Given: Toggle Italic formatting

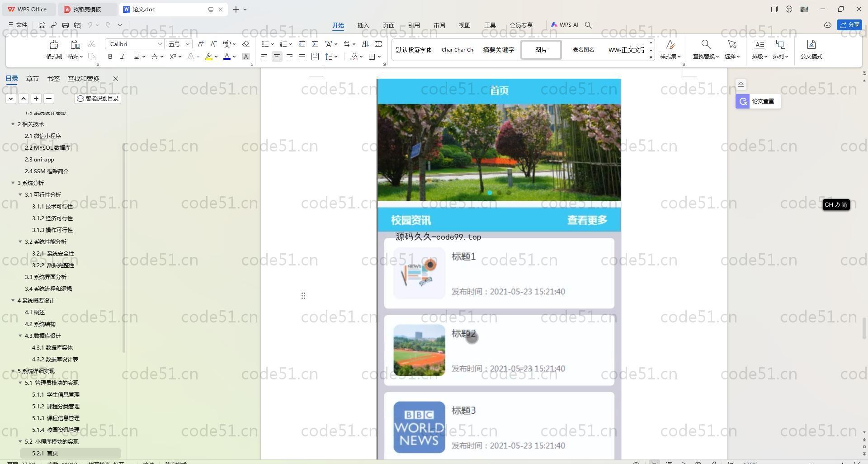Looking at the screenshot, I should coord(123,57).
